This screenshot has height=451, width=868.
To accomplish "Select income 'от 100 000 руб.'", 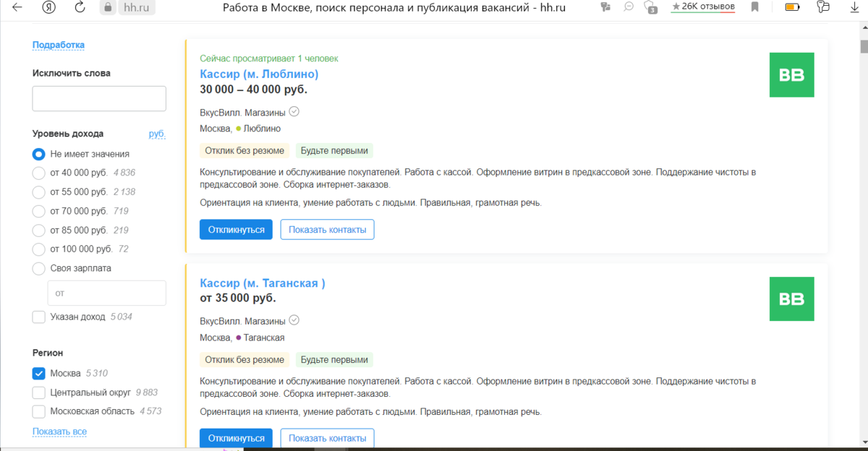I will click(39, 249).
